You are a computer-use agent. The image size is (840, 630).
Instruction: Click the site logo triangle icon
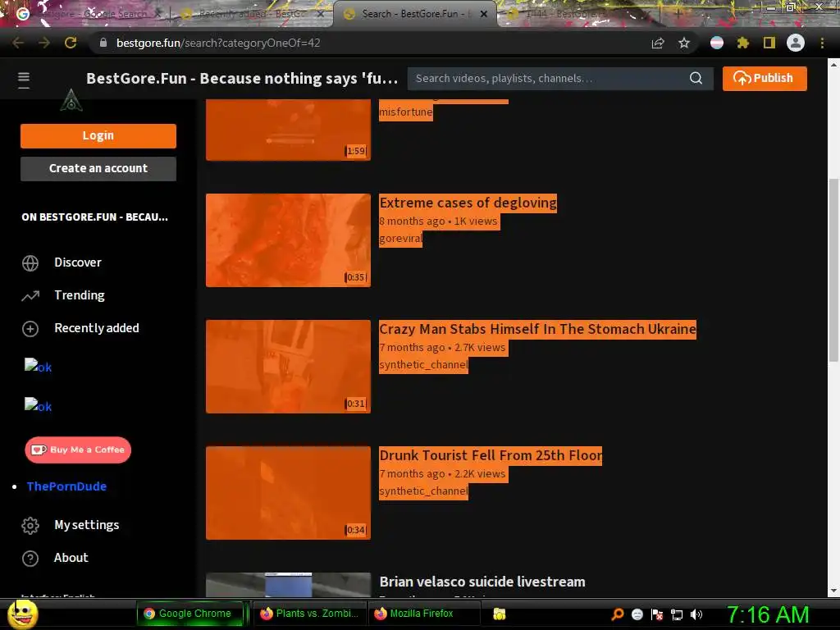(x=71, y=99)
